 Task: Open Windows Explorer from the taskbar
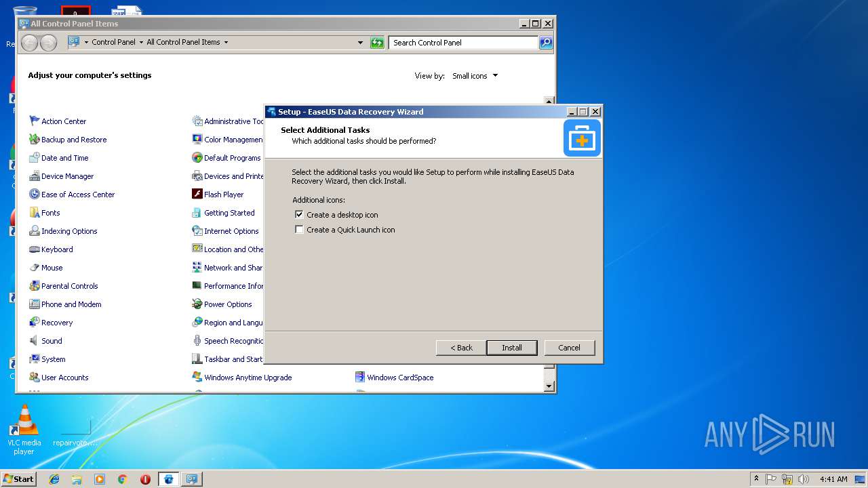coord(77,479)
